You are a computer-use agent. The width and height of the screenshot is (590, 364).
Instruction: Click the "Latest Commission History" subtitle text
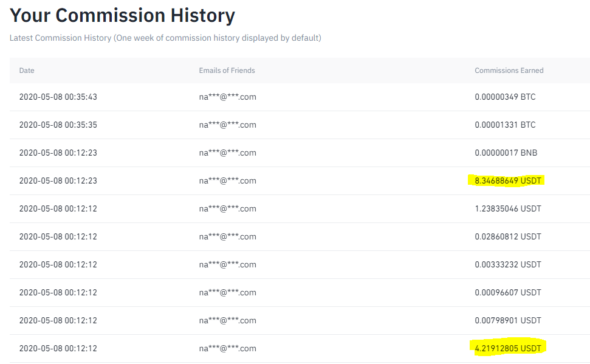[165, 38]
